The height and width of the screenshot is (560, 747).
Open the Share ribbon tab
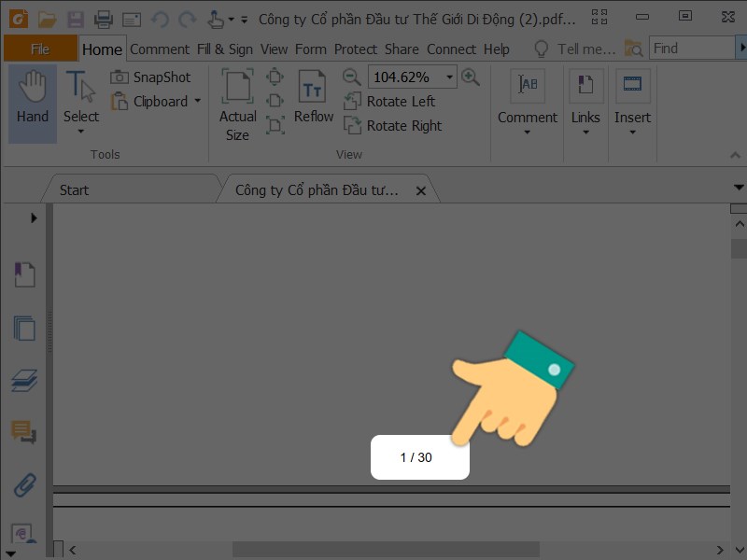pyautogui.click(x=402, y=49)
